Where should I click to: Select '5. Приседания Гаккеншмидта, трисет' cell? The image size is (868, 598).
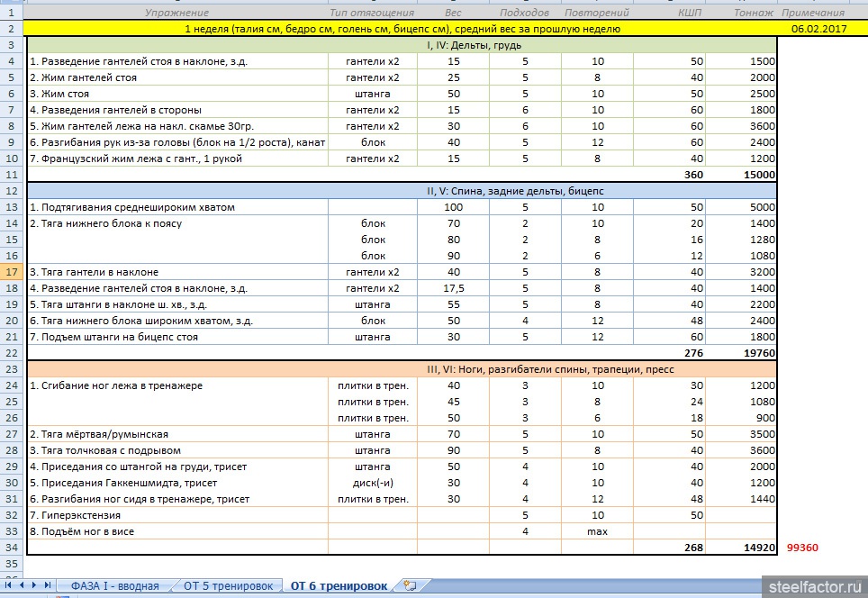(177, 483)
